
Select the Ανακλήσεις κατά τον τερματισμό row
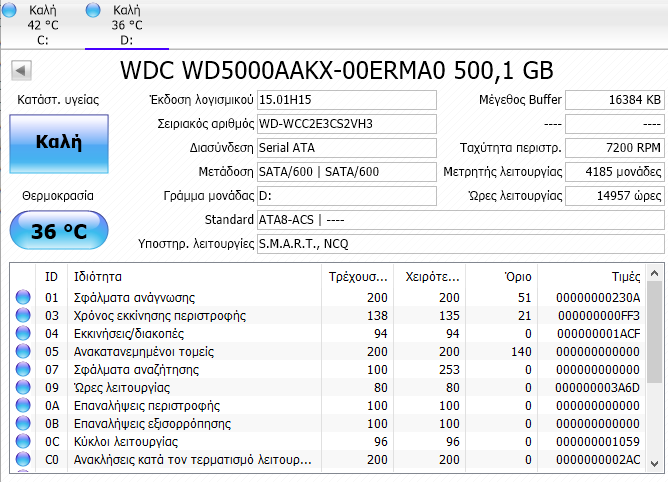click(328, 459)
